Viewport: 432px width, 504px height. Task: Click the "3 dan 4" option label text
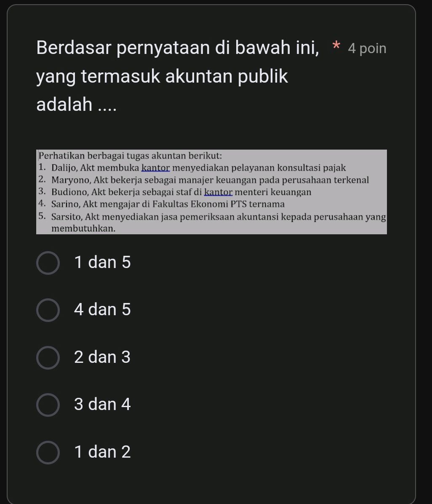(102, 405)
